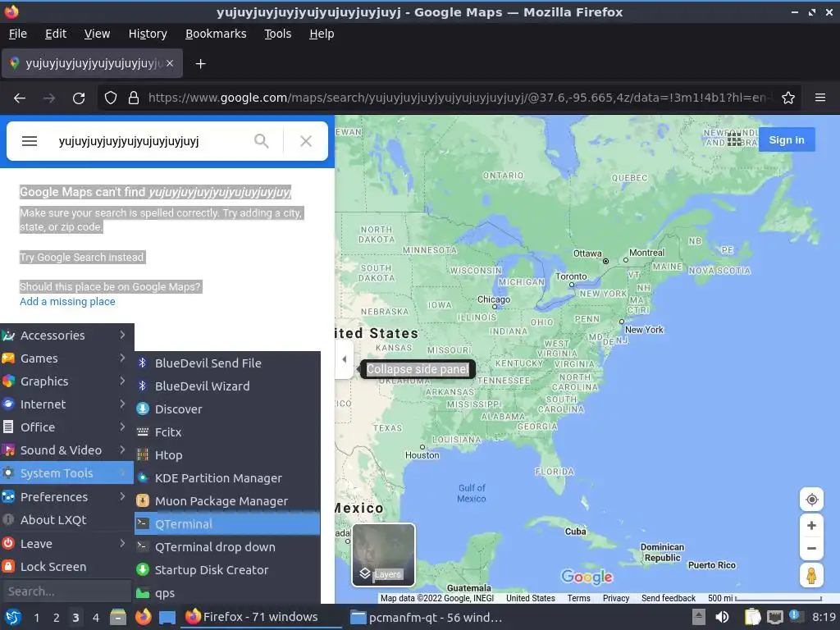Viewport: 840px width, 630px height.
Task: Focus the start menu Search field
Action: [x=66, y=591]
